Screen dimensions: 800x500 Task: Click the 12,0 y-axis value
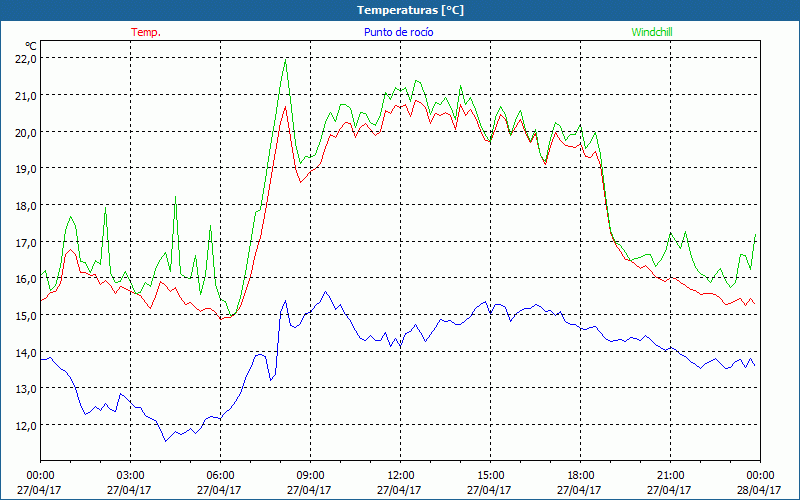[26, 426]
